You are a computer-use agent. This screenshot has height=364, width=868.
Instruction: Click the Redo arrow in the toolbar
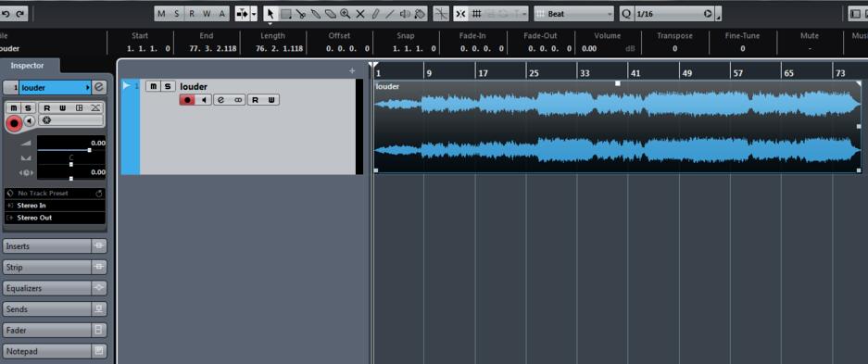tap(20, 14)
